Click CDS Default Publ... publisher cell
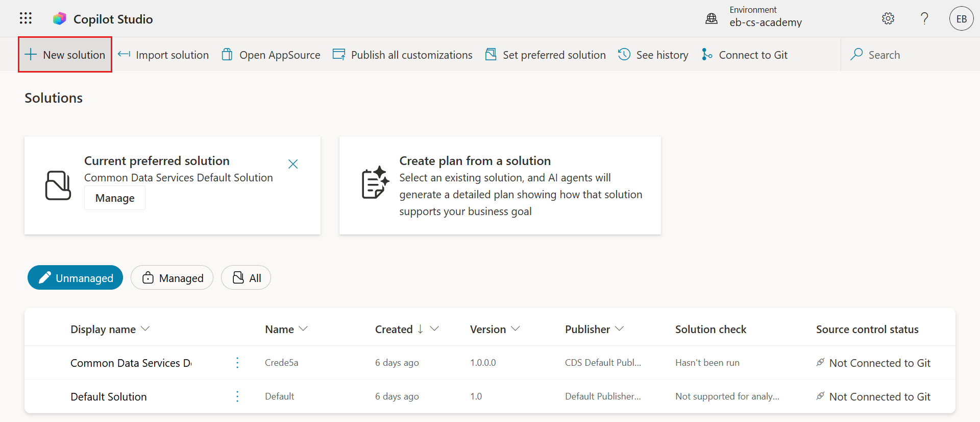Screen dimensions: 980x422 (x=603, y=363)
